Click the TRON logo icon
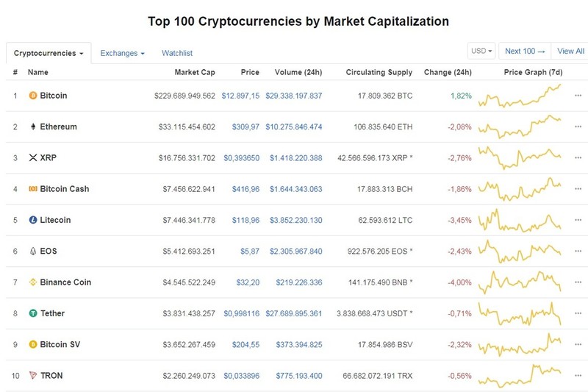This screenshot has height=392, width=588. (33, 375)
